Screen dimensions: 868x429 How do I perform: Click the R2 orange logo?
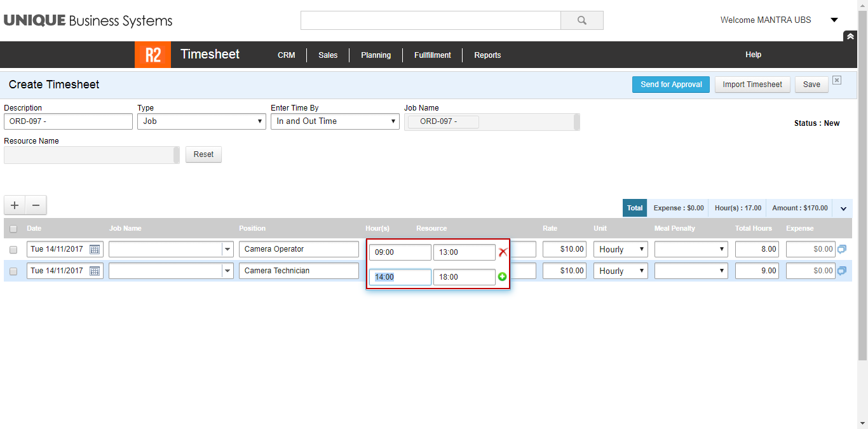coord(153,55)
